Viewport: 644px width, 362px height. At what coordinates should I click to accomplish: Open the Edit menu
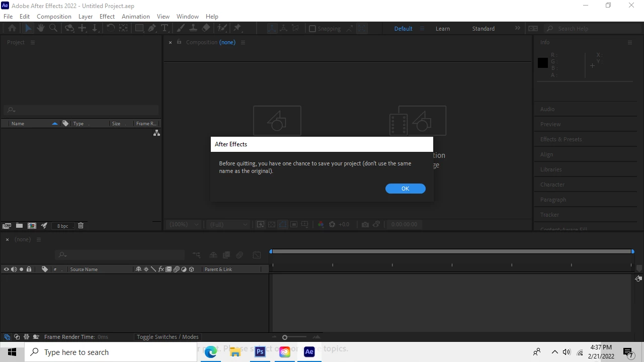click(x=25, y=16)
